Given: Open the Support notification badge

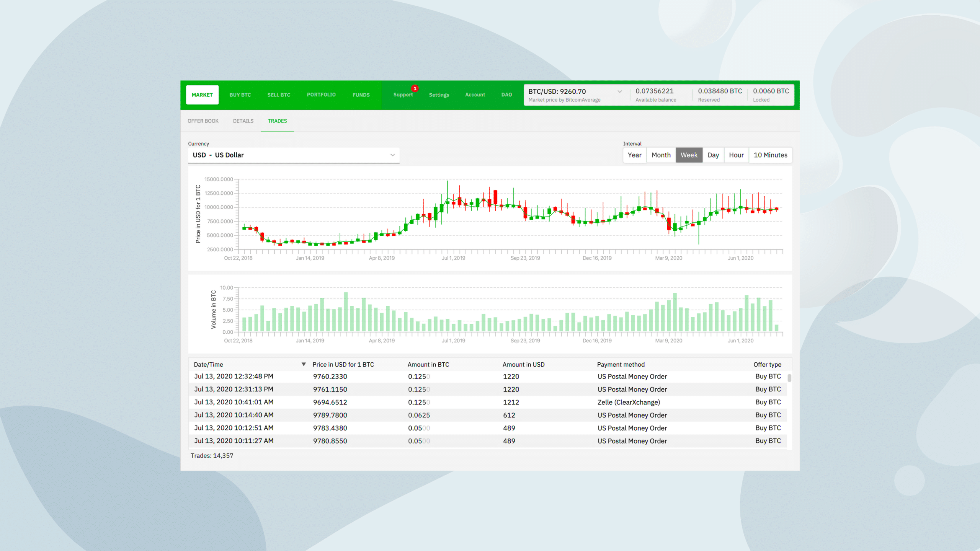Looking at the screenshot, I should pos(415,88).
